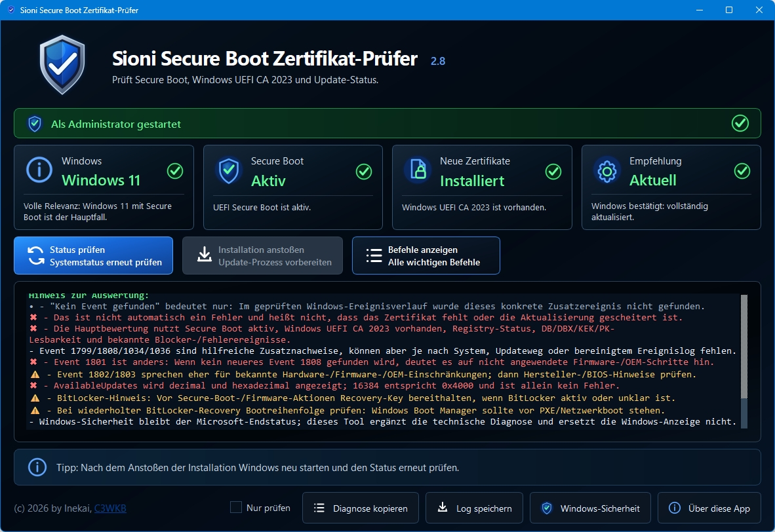Click shield icon on Secure Boot card
Screen dimensions: 775x532
coord(229,171)
